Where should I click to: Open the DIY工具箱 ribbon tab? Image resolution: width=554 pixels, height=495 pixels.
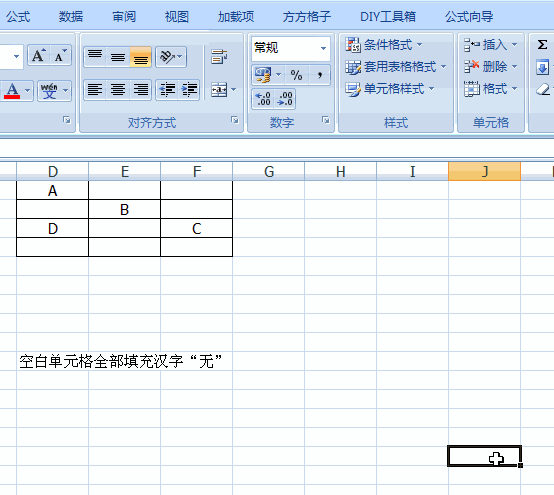388,17
